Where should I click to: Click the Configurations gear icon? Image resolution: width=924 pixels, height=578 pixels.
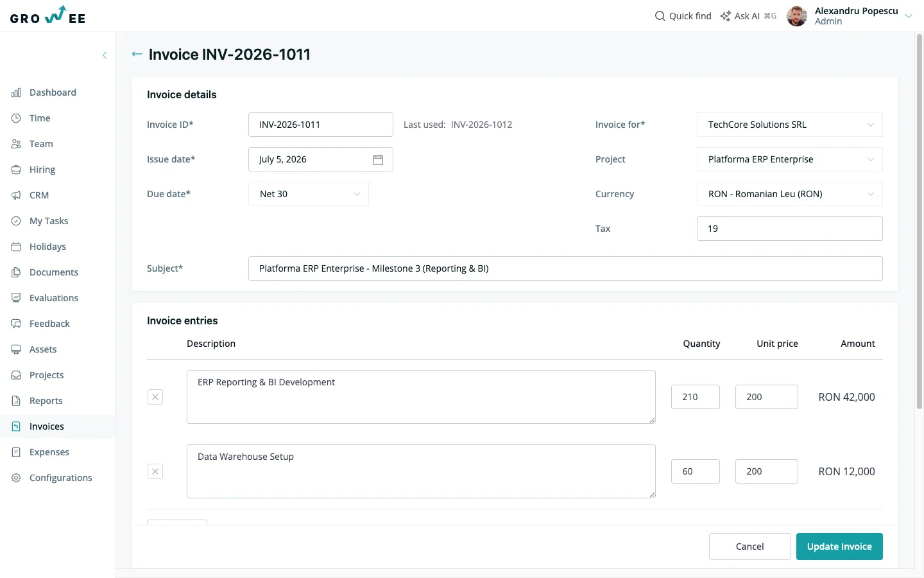[16, 478]
